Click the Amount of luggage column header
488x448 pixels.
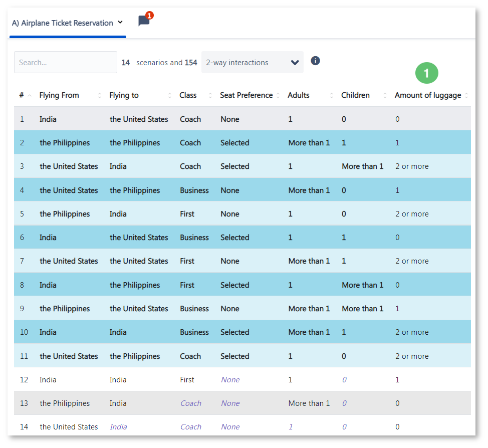coord(428,95)
